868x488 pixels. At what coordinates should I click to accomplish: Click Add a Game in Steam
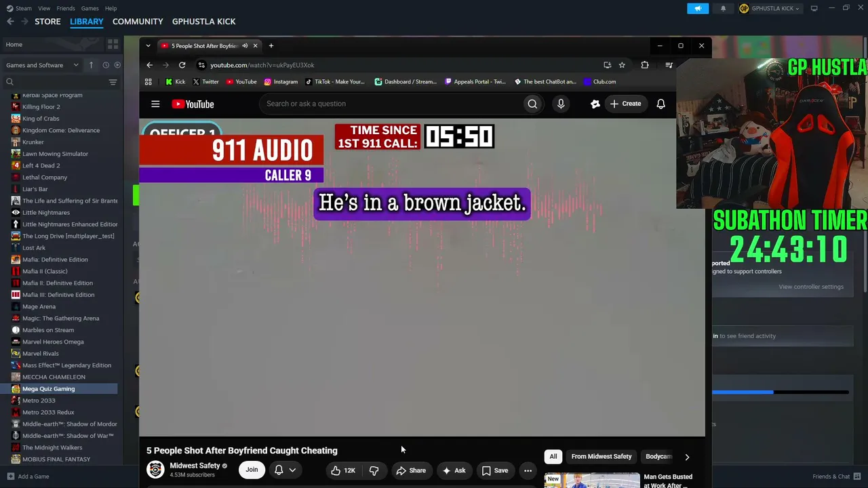pyautogui.click(x=28, y=476)
